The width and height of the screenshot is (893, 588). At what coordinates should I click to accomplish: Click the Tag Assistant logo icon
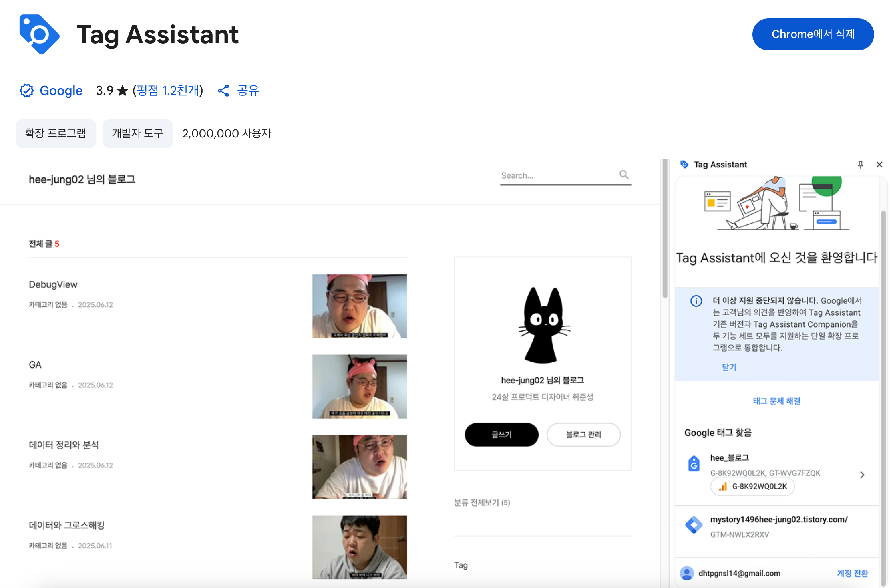(39, 34)
